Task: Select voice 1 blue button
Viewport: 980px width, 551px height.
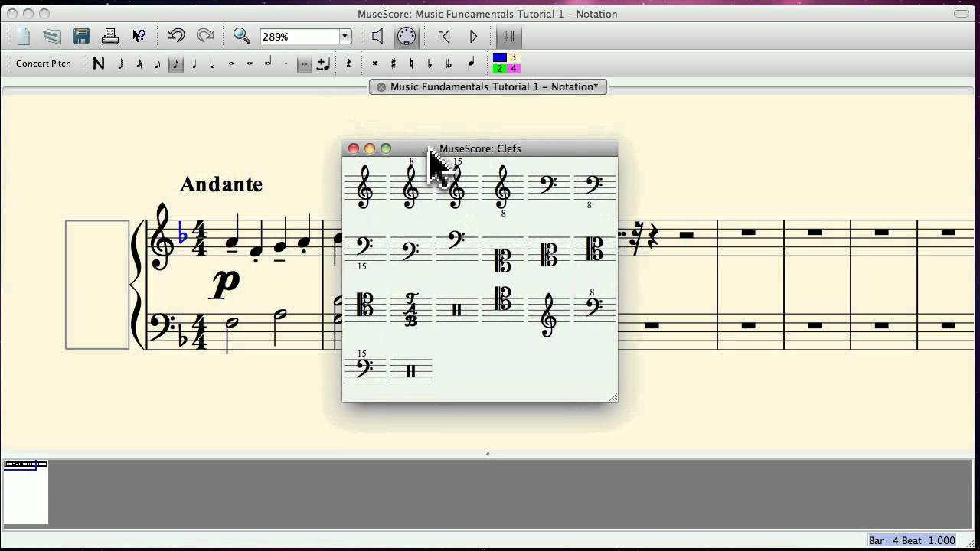Action: [x=500, y=57]
